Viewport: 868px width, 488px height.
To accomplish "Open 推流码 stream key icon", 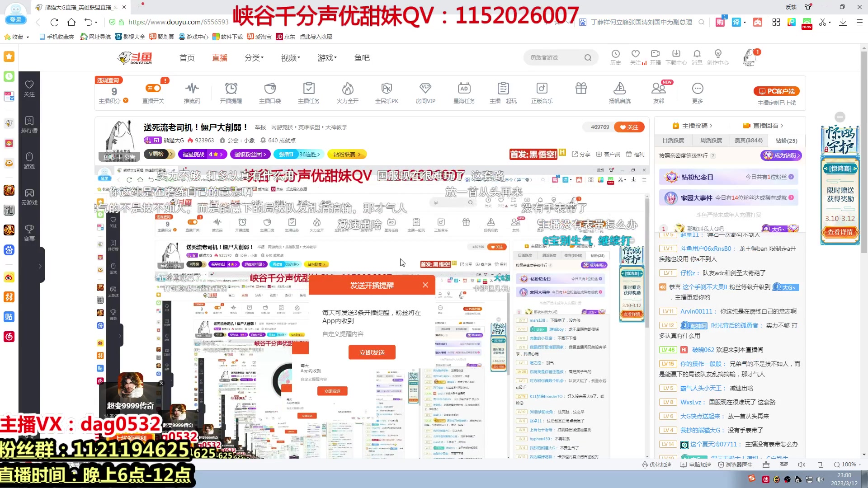I will point(192,93).
